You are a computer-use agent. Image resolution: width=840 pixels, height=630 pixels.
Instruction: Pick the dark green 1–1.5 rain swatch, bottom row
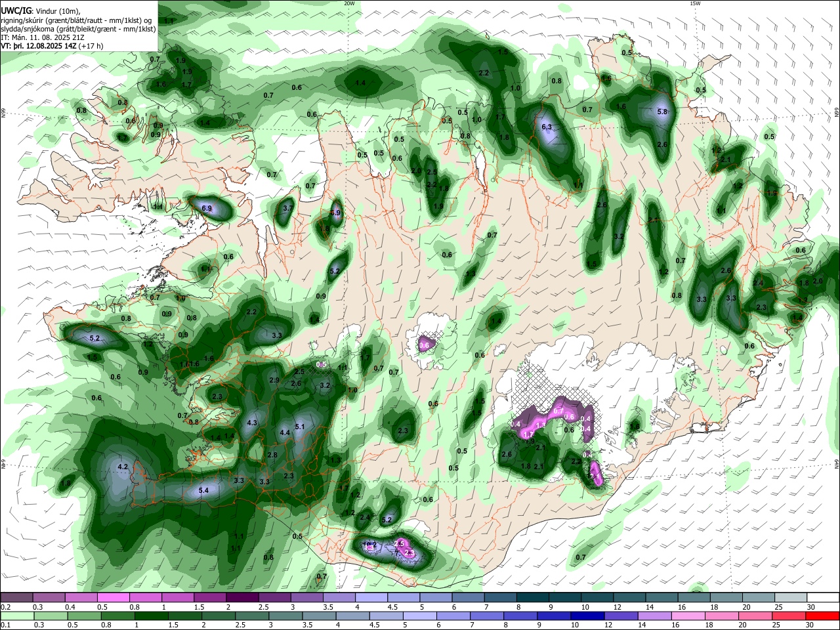tap(151, 615)
